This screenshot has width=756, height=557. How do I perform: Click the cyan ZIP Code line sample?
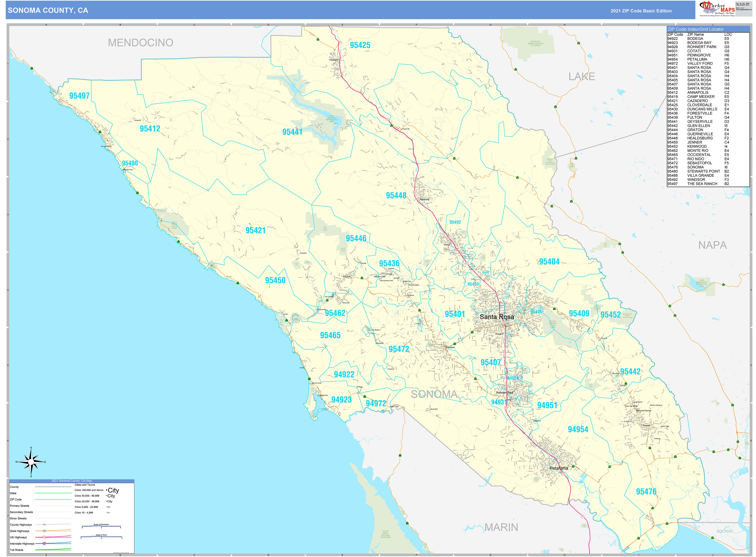click(x=53, y=499)
